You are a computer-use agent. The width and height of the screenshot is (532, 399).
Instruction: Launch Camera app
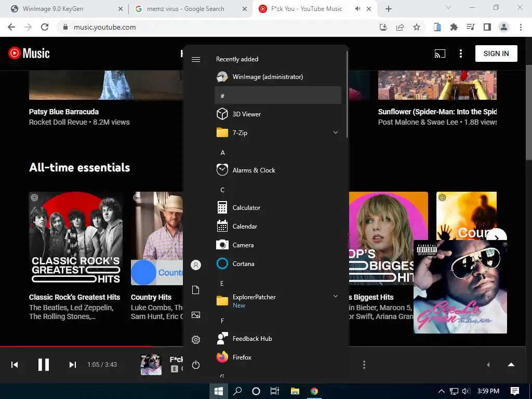tap(278, 245)
